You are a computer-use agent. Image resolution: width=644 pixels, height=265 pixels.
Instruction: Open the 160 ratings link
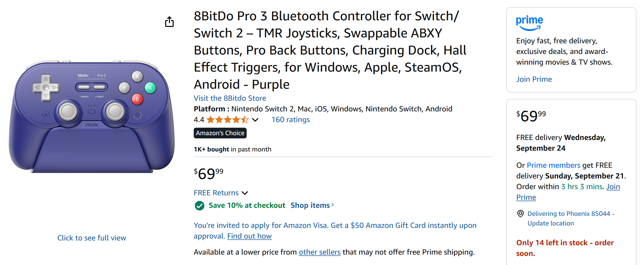(x=290, y=120)
